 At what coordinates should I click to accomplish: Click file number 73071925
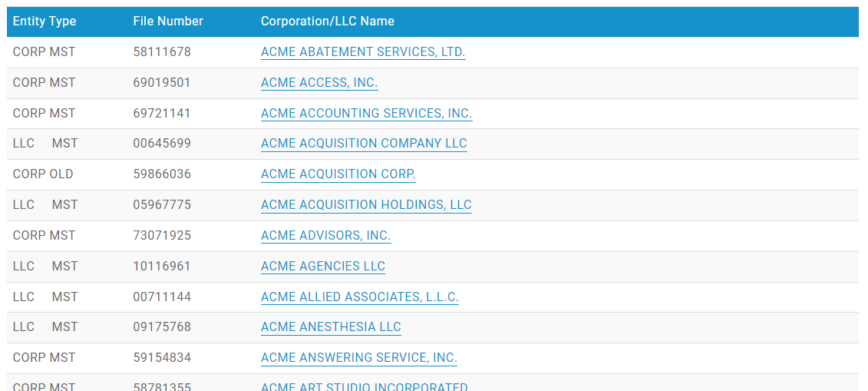162,236
